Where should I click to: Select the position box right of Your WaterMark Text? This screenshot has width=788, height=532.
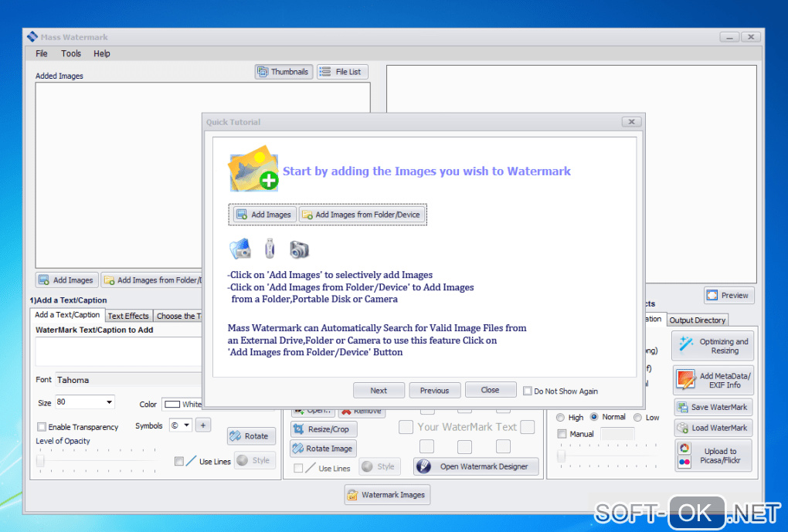point(527,427)
